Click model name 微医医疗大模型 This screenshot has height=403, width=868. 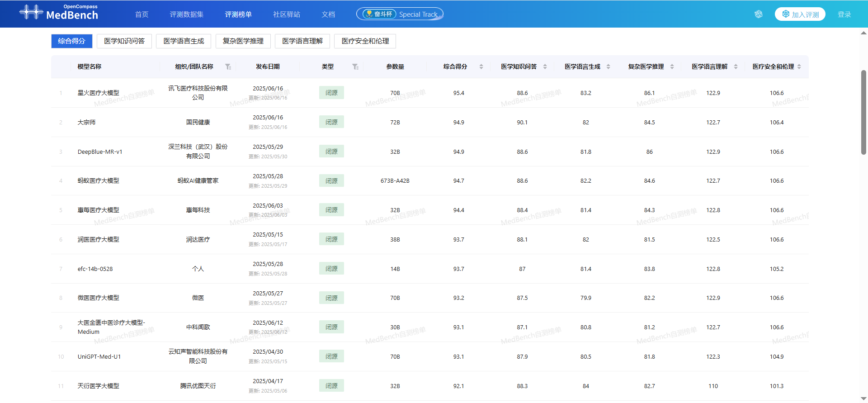coord(99,298)
